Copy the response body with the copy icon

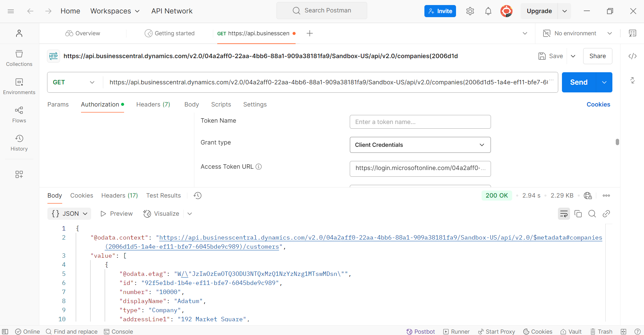coord(578,214)
